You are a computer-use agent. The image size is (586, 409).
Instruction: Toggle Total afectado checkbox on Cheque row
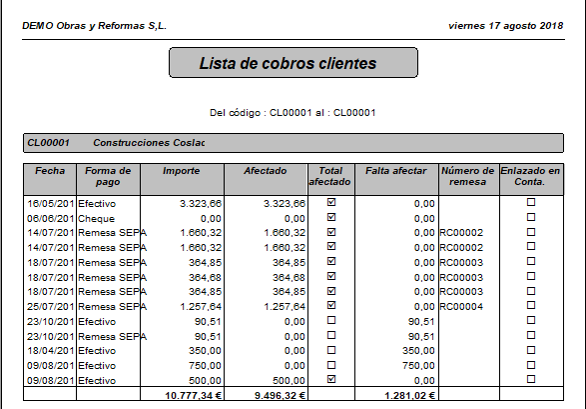(x=331, y=217)
